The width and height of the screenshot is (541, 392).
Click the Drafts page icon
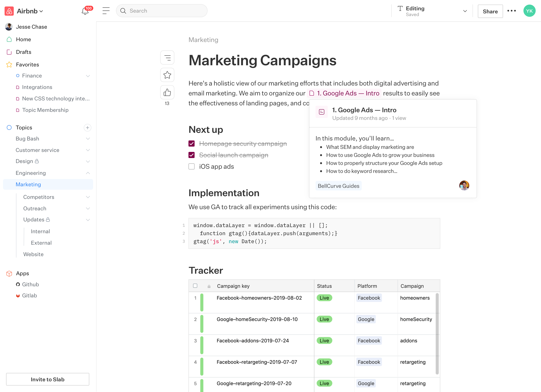coord(9,52)
